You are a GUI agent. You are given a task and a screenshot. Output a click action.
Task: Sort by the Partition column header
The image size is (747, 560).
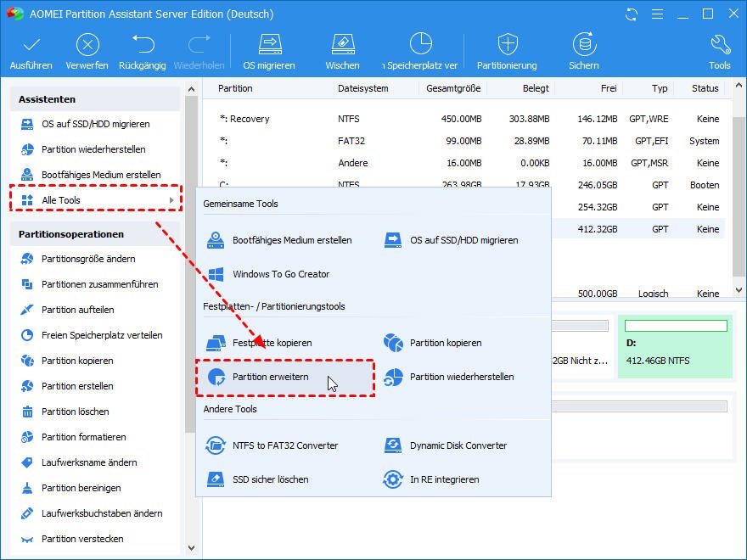pos(235,88)
